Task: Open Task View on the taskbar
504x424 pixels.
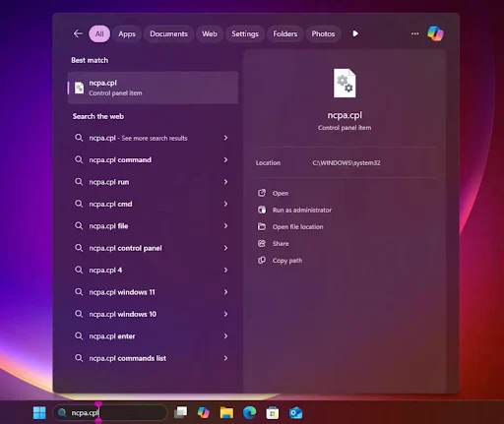Action: [x=180, y=412]
